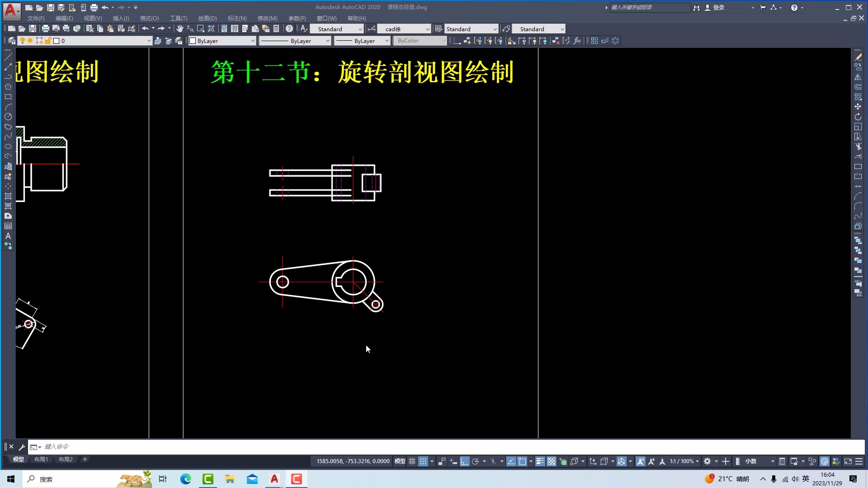Click the Undo arrow icon
The image size is (868, 488).
pyautogui.click(x=144, y=28)
